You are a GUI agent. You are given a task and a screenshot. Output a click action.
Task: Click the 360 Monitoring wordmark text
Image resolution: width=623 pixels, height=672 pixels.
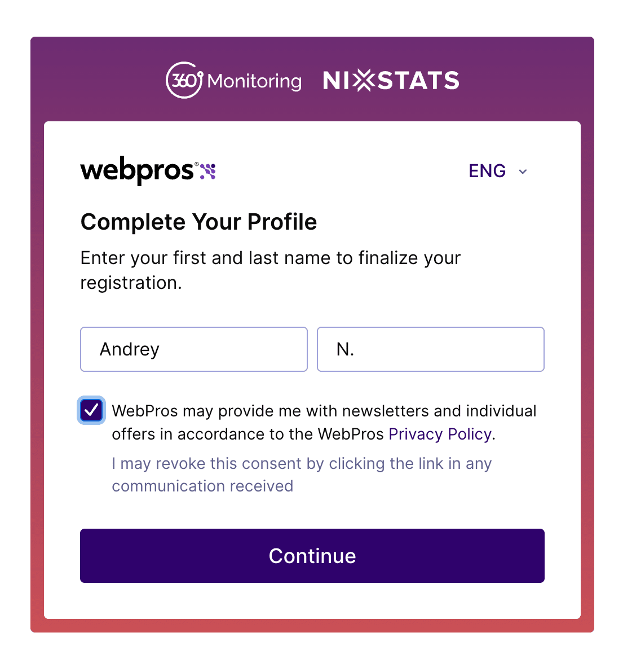pyautogui.click(x=254, y=81)
